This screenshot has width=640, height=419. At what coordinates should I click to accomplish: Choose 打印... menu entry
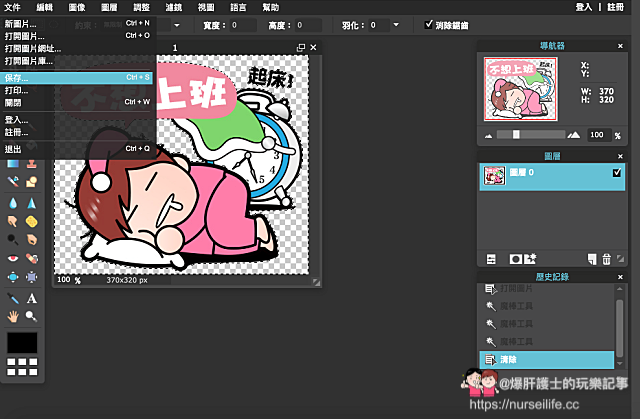(77, 90)
